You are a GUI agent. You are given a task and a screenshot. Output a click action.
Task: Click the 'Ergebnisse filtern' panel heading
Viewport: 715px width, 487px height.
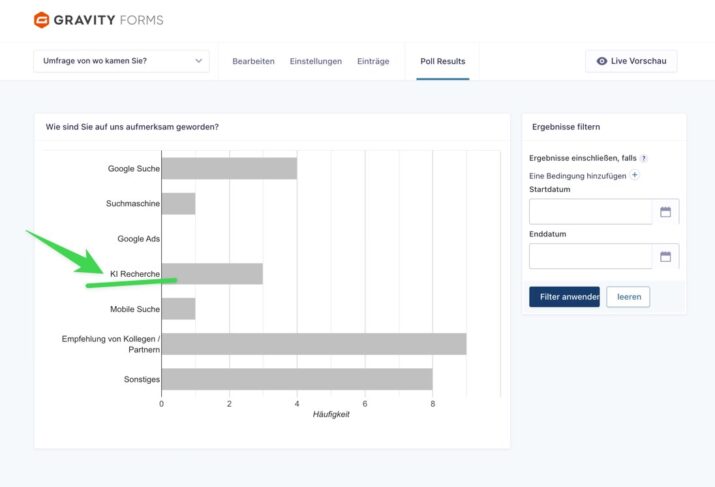click(566, 127)
